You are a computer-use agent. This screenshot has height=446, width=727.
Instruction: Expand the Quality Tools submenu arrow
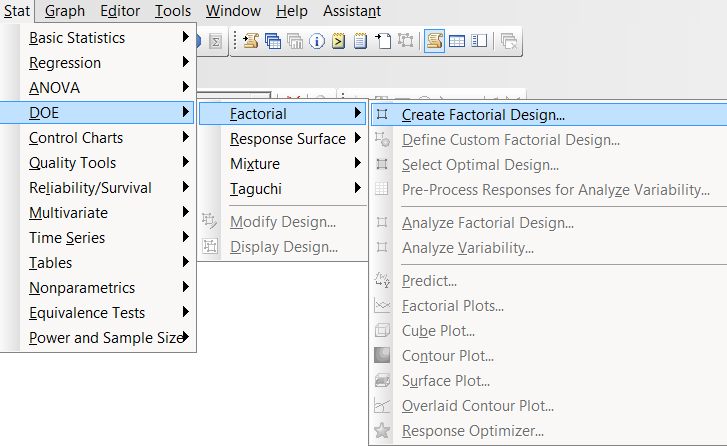[x=185, y=162]
